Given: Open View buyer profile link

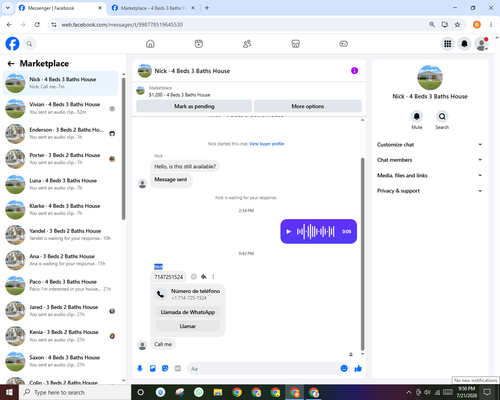Looking at the screenshot, I should [x=267, y=144].
